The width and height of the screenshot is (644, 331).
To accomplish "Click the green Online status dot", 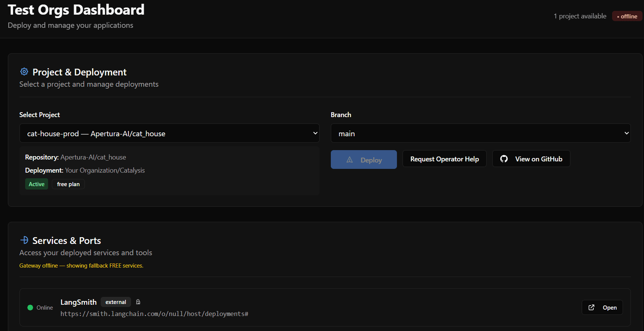I will (30, 308).
